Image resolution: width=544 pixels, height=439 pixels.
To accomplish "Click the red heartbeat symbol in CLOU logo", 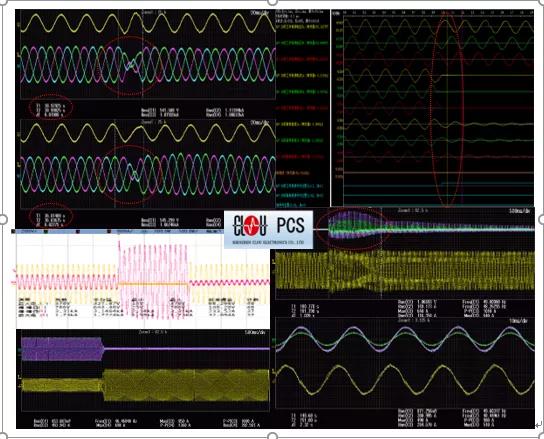I will pyautogui.click(x=251, y=225).
